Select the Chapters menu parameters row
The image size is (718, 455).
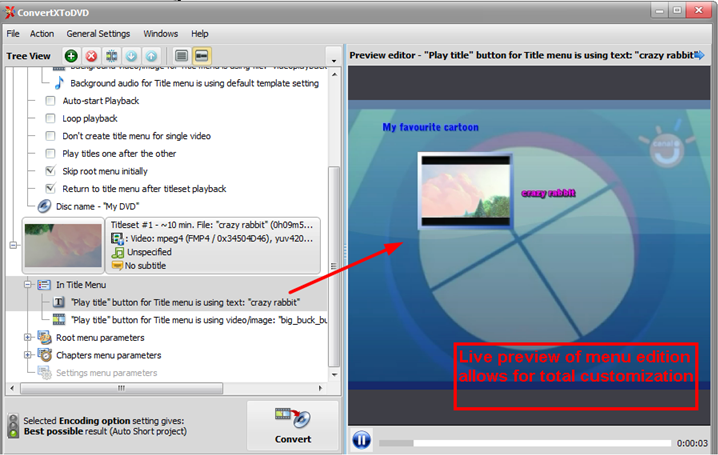pos(109,355)
